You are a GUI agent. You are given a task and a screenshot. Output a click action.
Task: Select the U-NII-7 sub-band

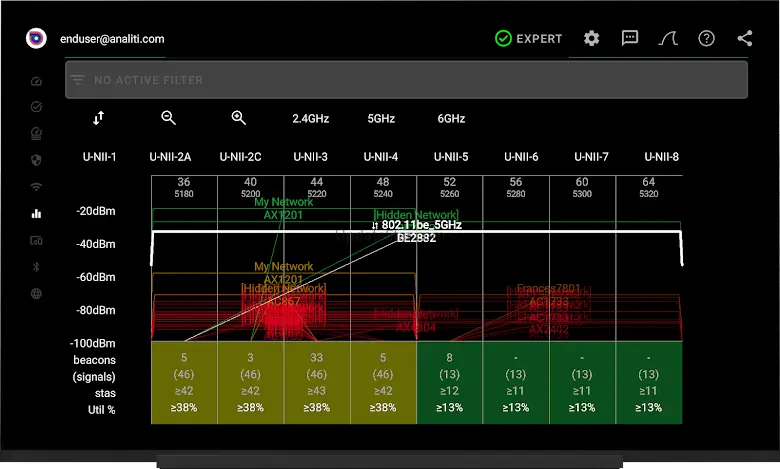pos(591,157)
